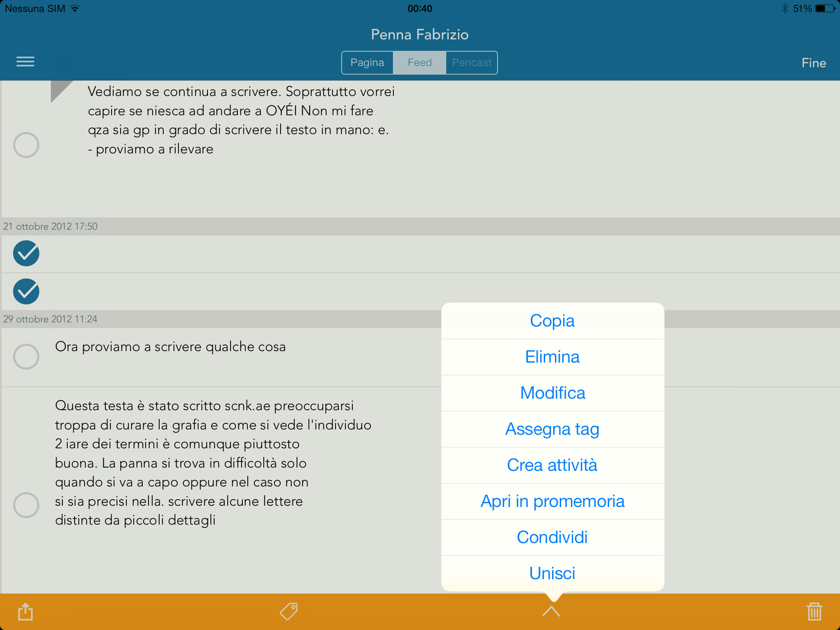
Task: Switch to the Pagina tab
Action: pos(367,63)
